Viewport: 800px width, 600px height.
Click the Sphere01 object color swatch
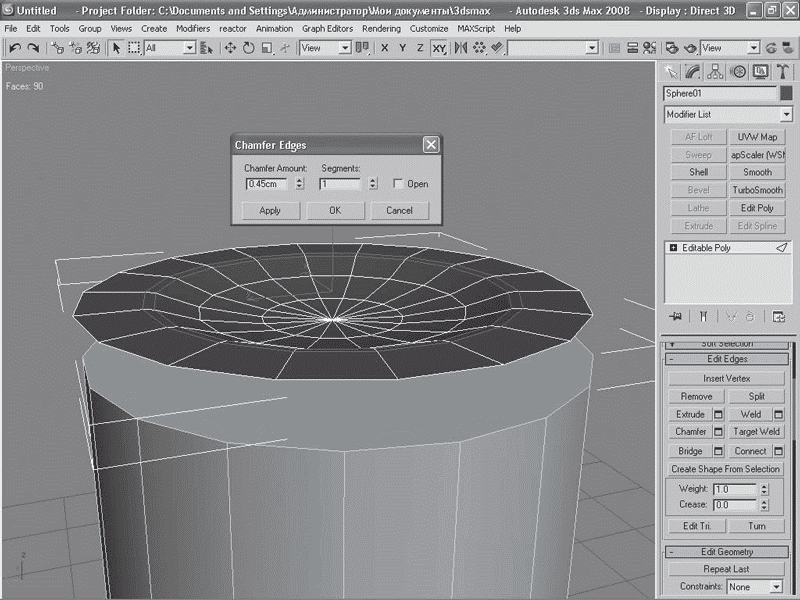(x=787, y=93)
